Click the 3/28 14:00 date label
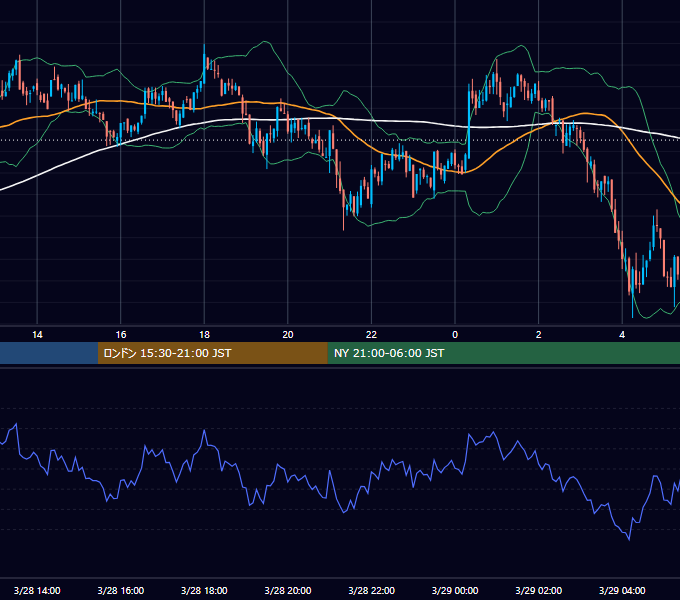This screenshot has width=680, height=600. 37,590
